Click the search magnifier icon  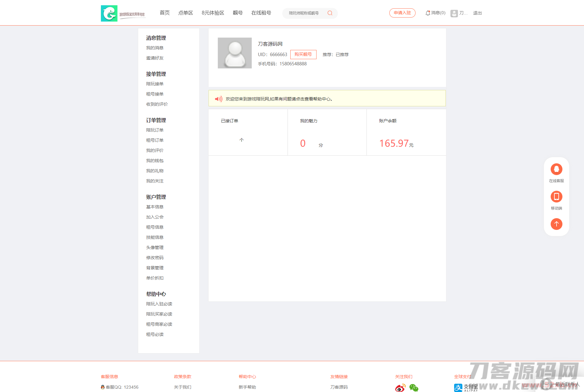pyautogui.click(x=330, y=13)
